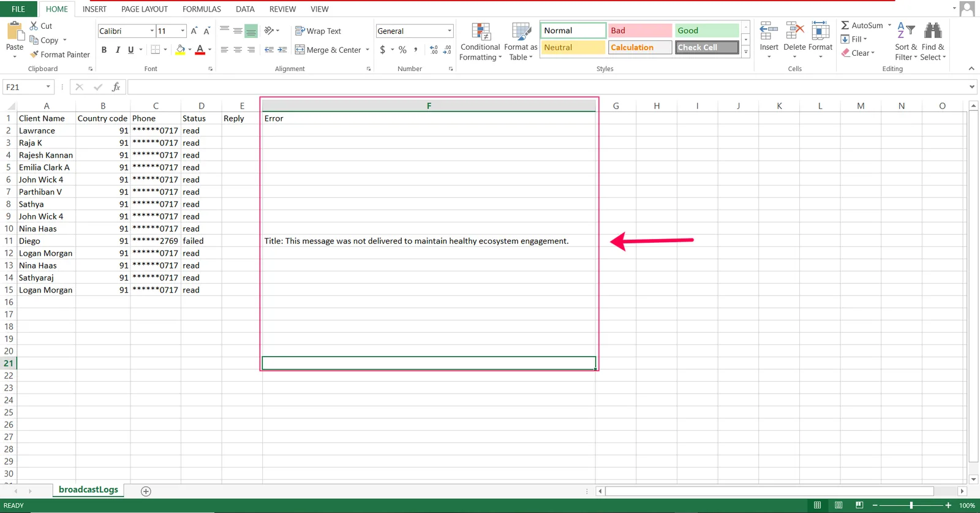Apply the Check Cell style
This screenshot has width=980, height=513.
tap(707, 47)
